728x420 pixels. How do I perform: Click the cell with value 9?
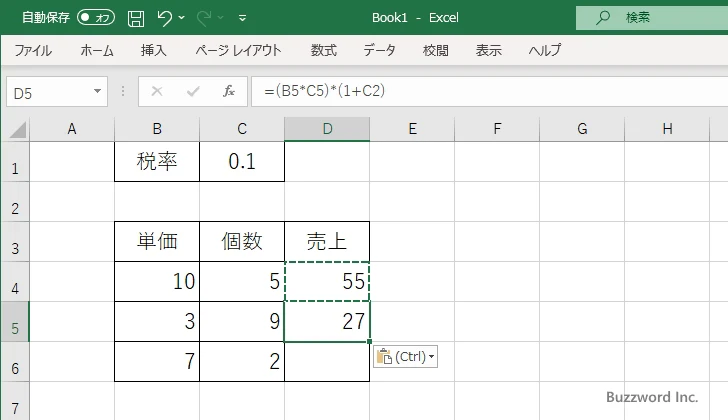pyautogui.click(x=242, y=322)
